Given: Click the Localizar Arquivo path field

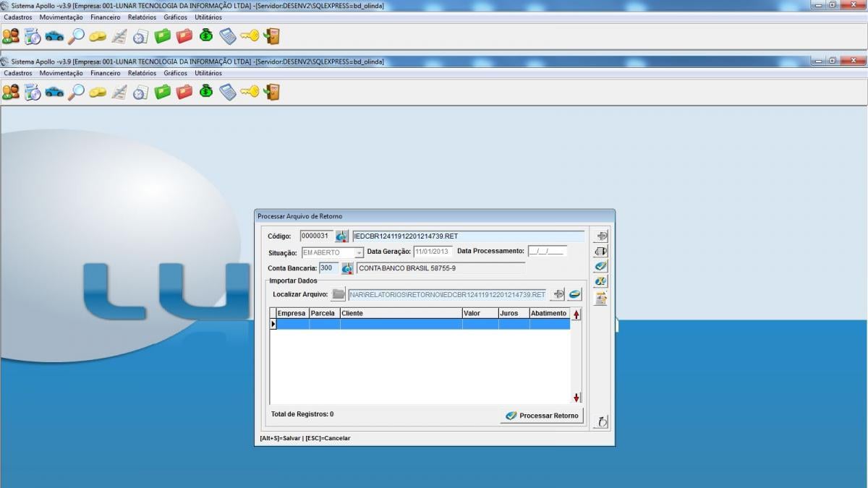Looking at the screenshot, I should click(447, 294).
